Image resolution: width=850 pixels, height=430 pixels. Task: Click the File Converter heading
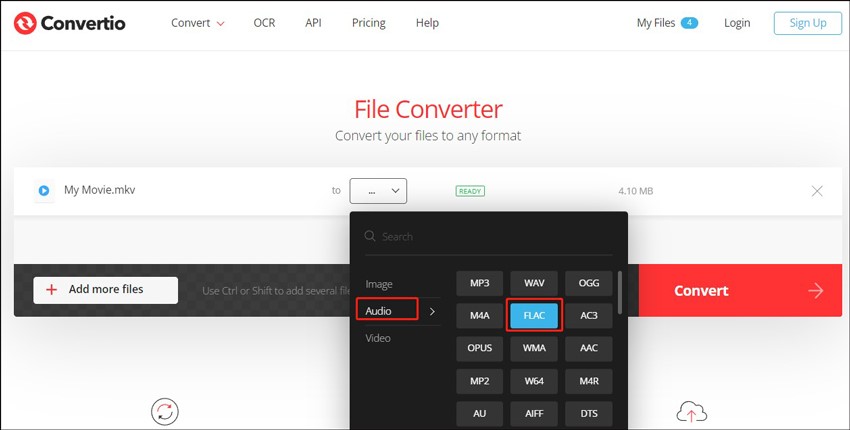coord(428,109)
